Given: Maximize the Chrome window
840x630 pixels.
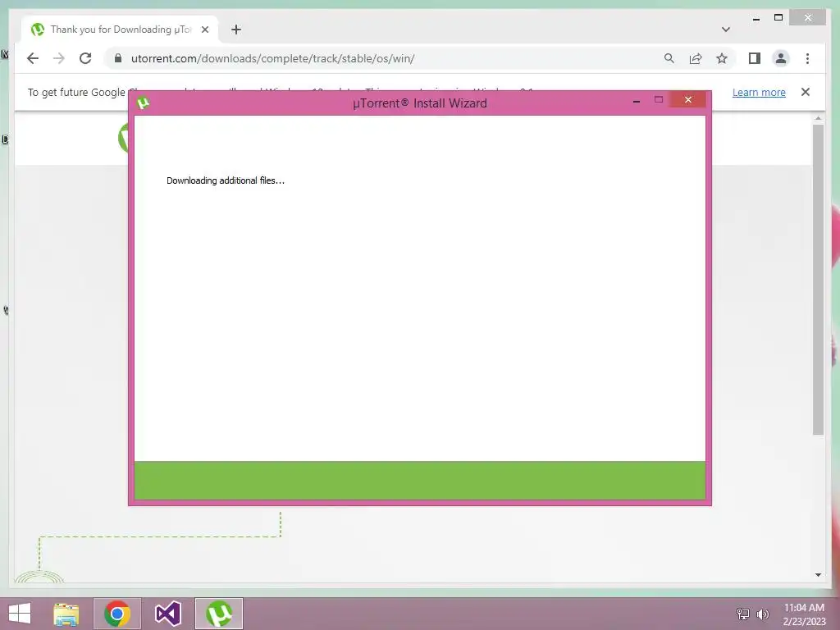Looking at the screenshot, I should [x=778, y=18].
